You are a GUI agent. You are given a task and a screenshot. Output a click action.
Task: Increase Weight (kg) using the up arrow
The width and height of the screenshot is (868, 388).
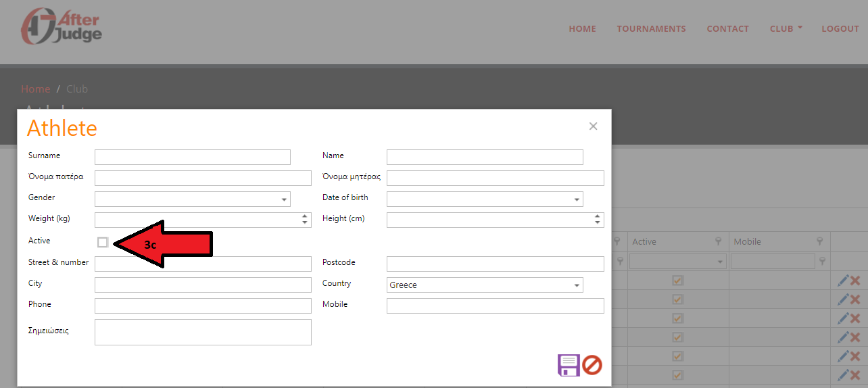click(x=305, y=216)
